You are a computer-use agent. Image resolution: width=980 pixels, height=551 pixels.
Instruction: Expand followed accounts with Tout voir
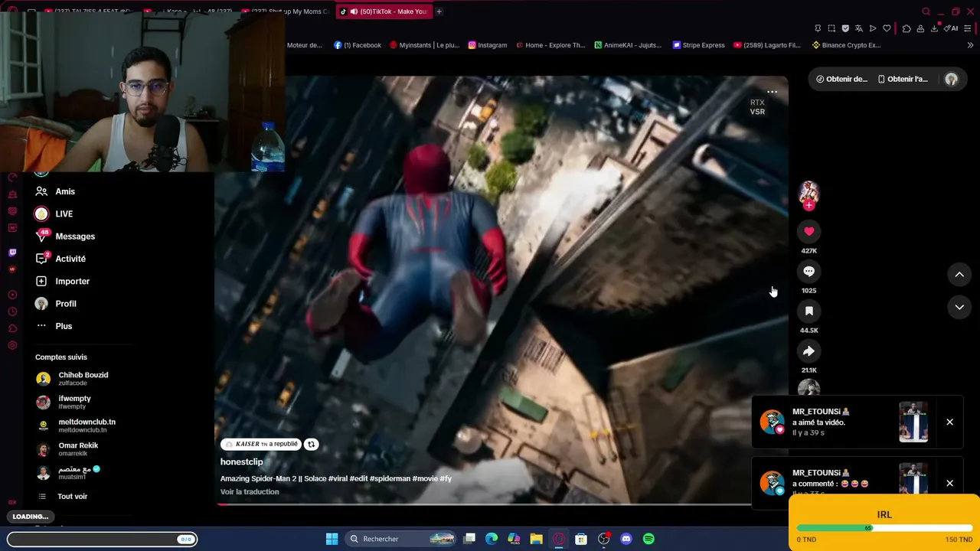(x=73, y=497)
